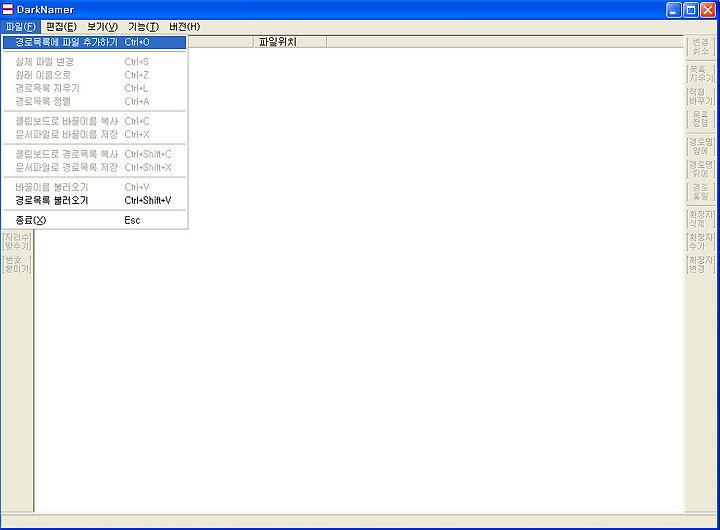Click the 경로명 뒤에 button
The image size is (720, 530).
click(x=700, y=169)
